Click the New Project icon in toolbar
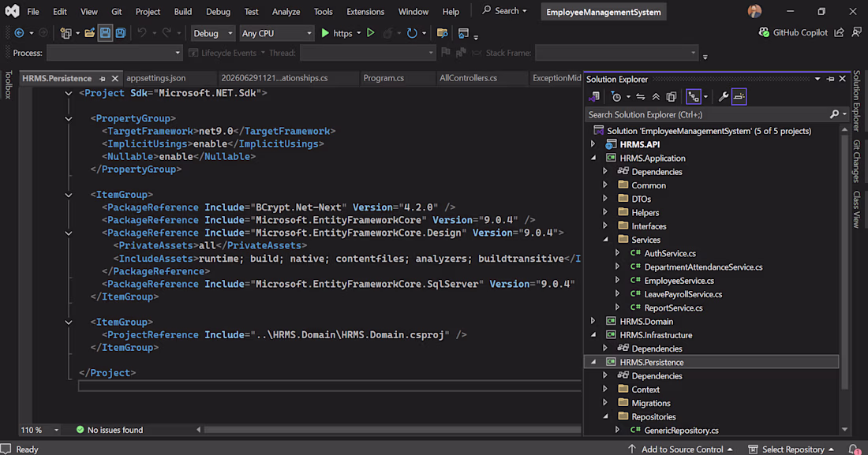This screenshot has height=455, width=868. [x=65, y=33]
